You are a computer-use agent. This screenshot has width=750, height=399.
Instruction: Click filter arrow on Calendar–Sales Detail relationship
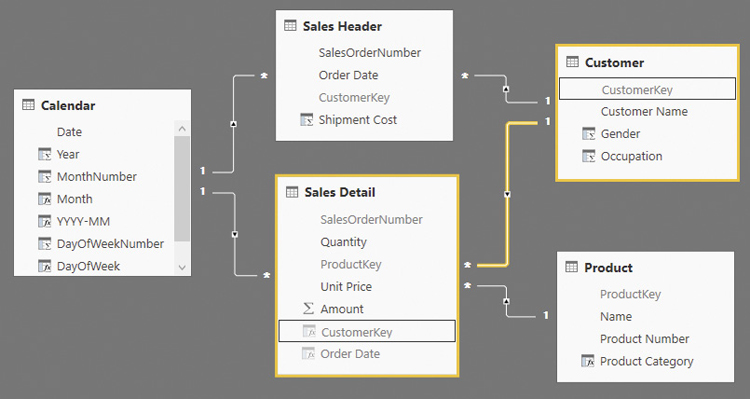pos(234,234)
